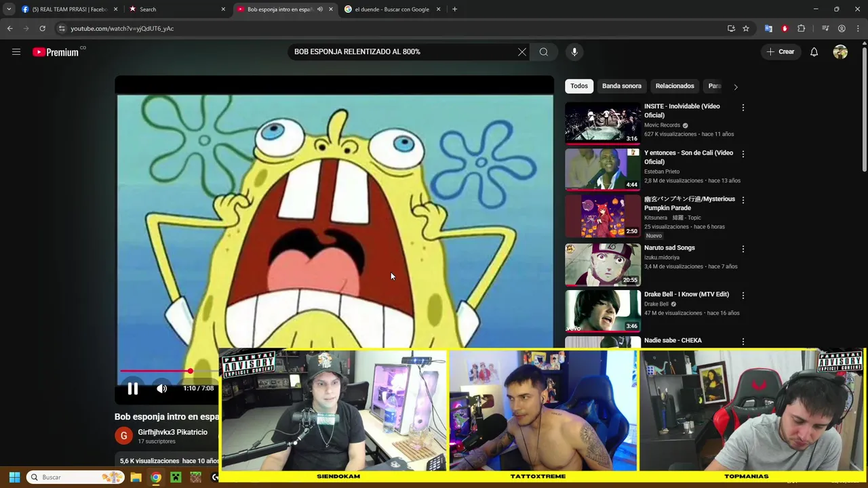
Task: Open options menu for INSITE Inolvidable video
Action: pos(743,107)
